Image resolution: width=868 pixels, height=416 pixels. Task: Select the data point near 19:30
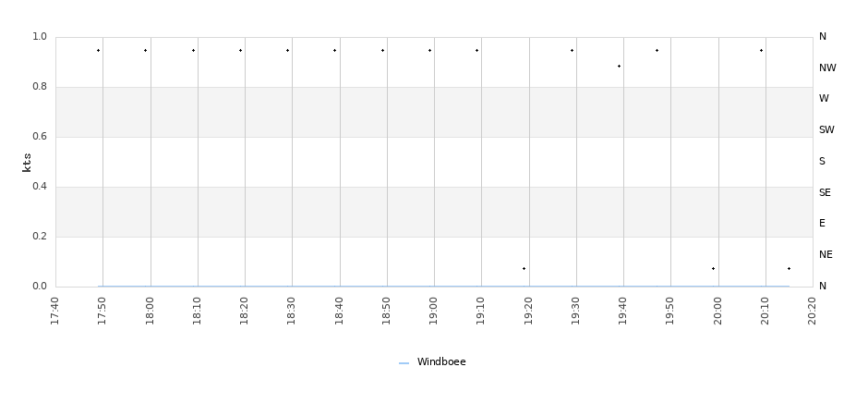point(572,51)
